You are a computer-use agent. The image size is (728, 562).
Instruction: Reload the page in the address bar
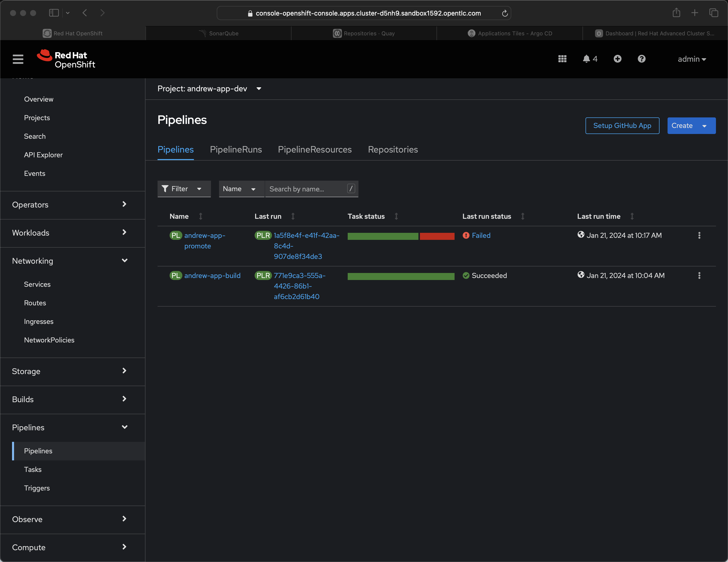point(505,13)
